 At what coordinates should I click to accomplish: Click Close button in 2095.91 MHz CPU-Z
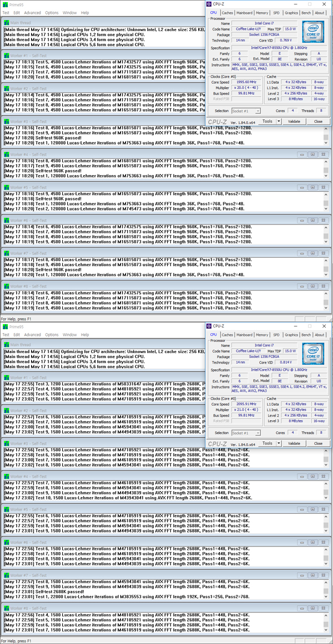[318, 443]
